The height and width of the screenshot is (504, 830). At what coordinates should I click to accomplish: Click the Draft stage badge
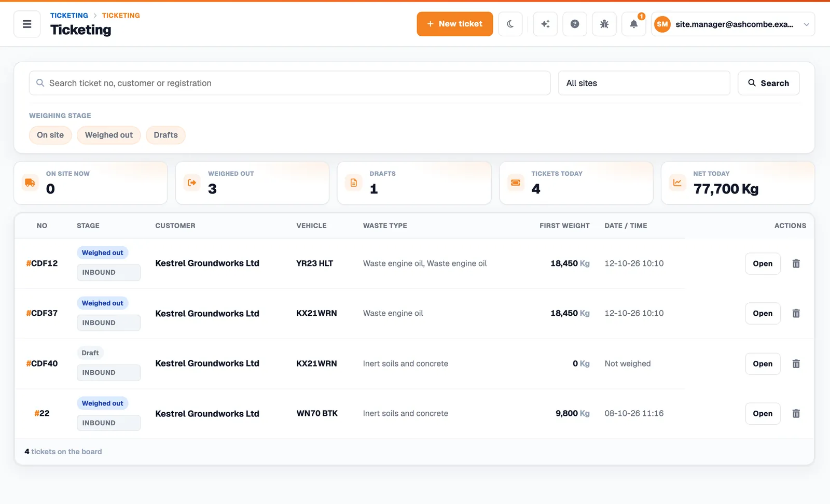(x=90, y=353)
